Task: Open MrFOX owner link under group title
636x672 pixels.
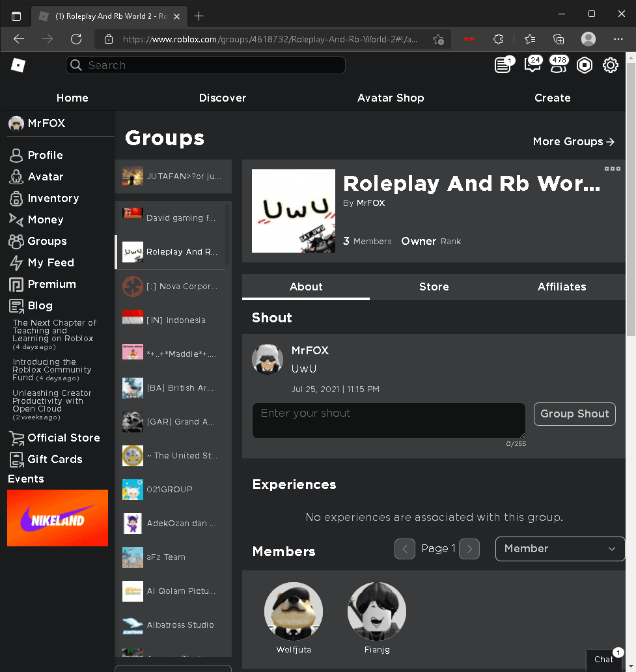Action: (x=370, y=203)
